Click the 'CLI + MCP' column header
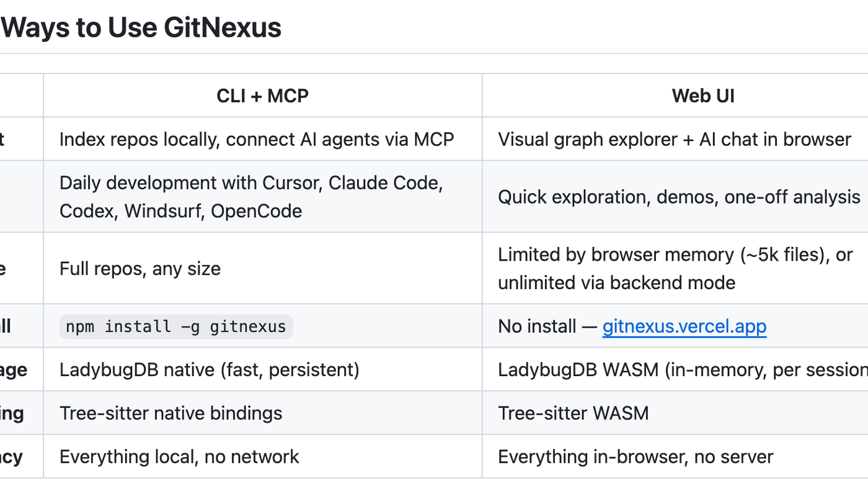The image size is (868, 489). coord(263,96)
